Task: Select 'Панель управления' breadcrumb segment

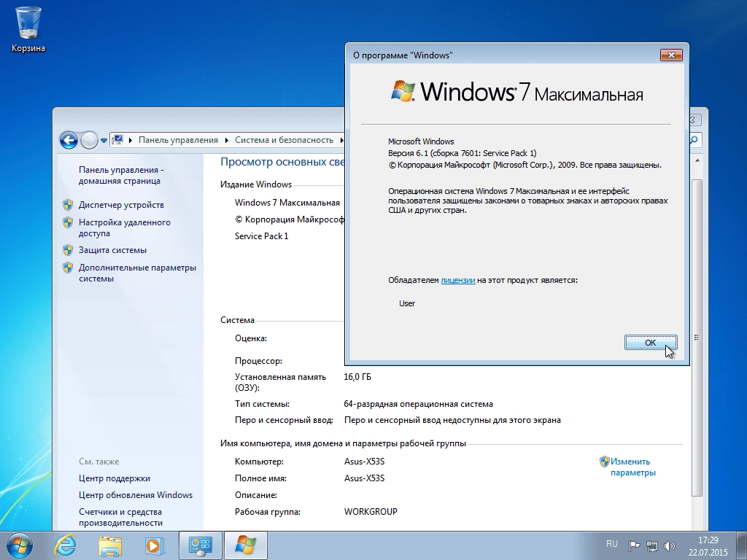Action: point(178,140)
